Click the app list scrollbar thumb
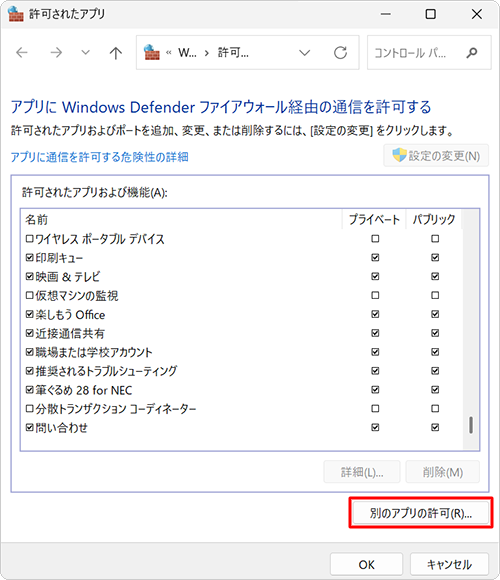This screenshot has height=580, width=500. coord(471,425)
